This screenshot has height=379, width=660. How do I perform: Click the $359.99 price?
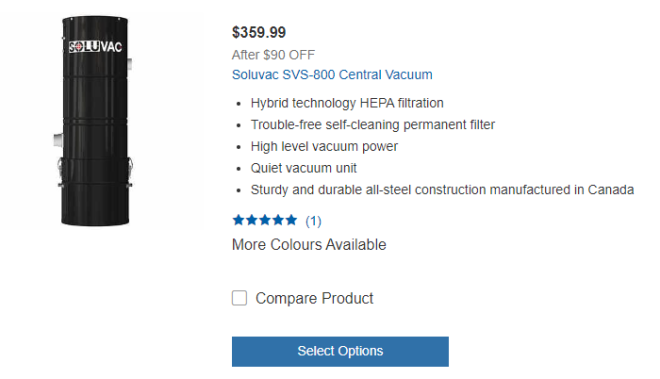point(259,32)
